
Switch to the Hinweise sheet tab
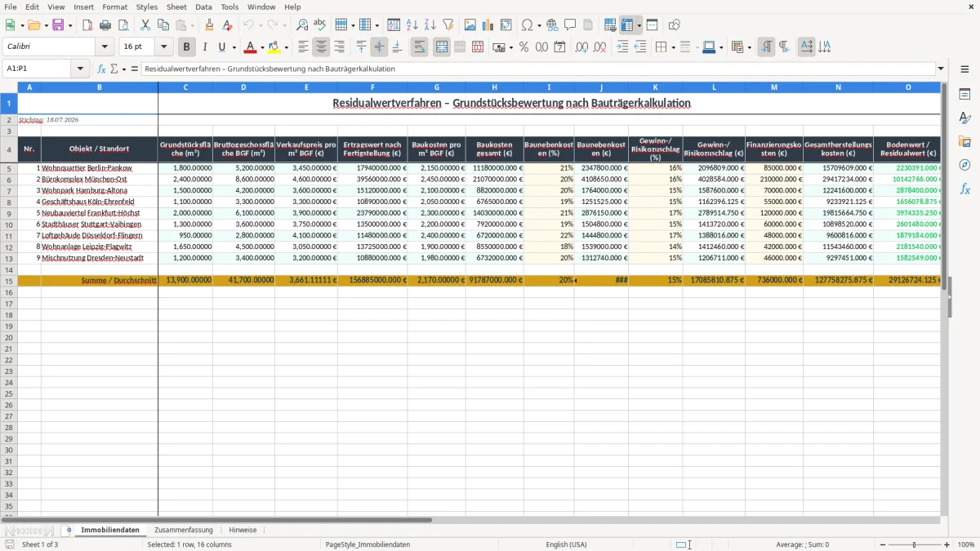click(243, 530)
